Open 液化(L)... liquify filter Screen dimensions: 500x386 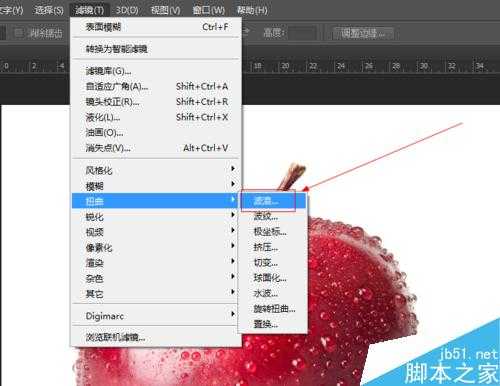[156, 117]
